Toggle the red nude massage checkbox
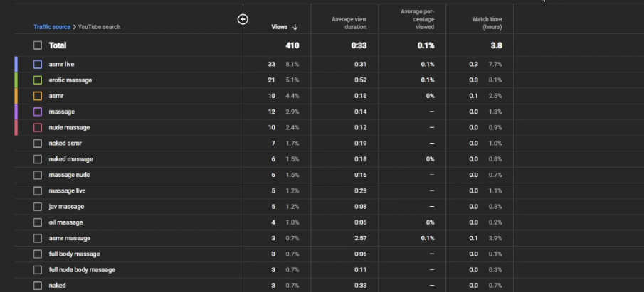This screenshot has width=644, height=292. [38, 128]
